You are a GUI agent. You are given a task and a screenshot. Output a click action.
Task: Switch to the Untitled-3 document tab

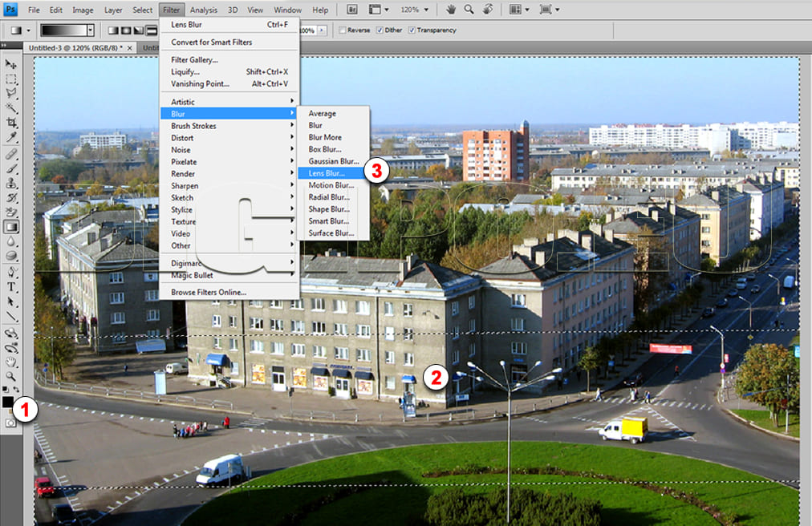point(75,47)
